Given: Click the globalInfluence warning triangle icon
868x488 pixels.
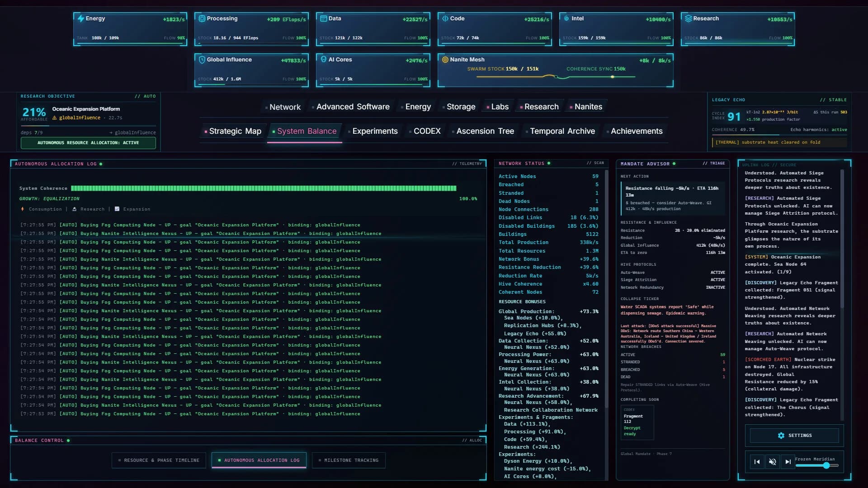Looking at the screenshot, I should pyautogui.click(x=55, y=117).
